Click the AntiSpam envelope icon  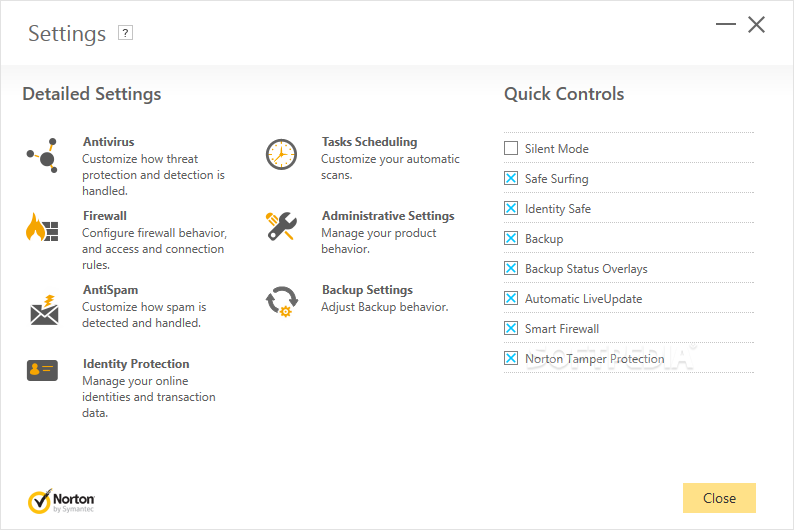(42, 309)
